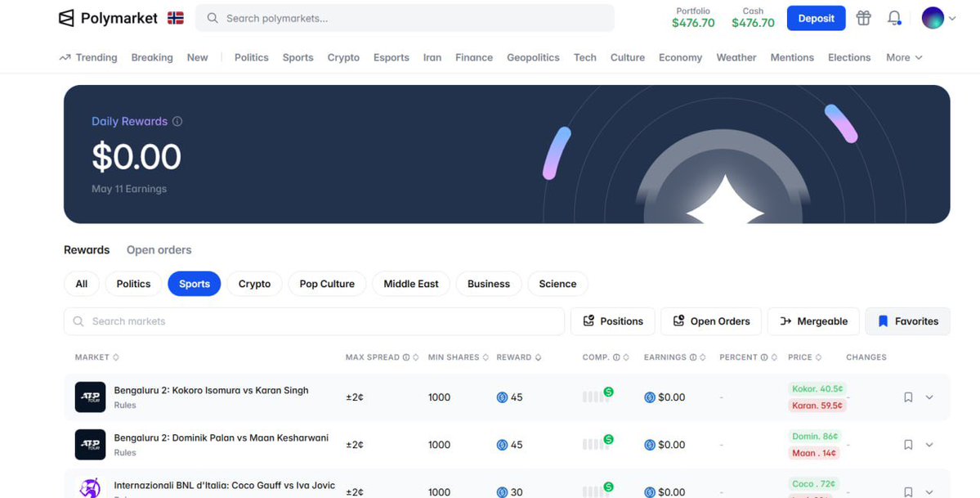Screen dimensions: 980x498
Task: Click the ATP icon for Kokoro Isomura match
Action: point(91,397)
